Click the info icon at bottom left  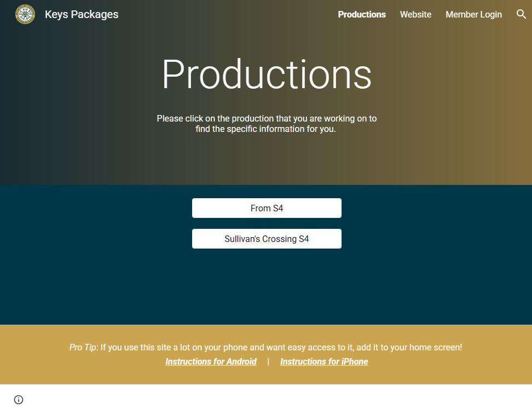pyautogui.click(x=19, y=400)
